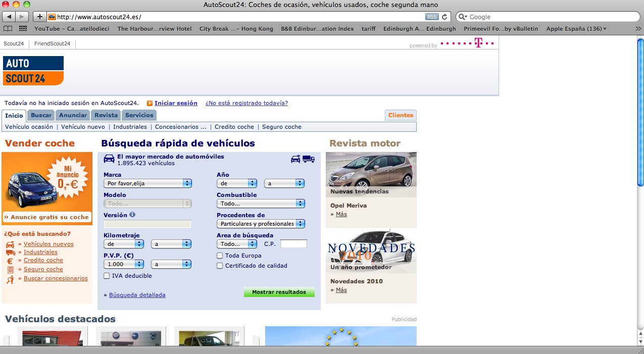The width and height of the screenshot is (644, 354).
Task: Click the Mostrar resultados button
Action: (279, 292)
